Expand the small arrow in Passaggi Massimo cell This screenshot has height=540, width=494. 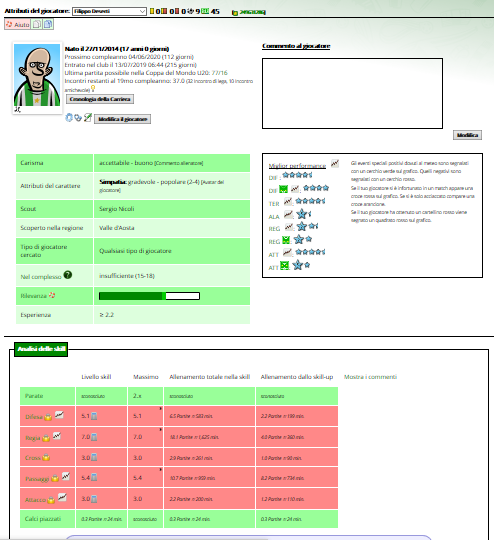pyautogui.click(x=161, y=470)
